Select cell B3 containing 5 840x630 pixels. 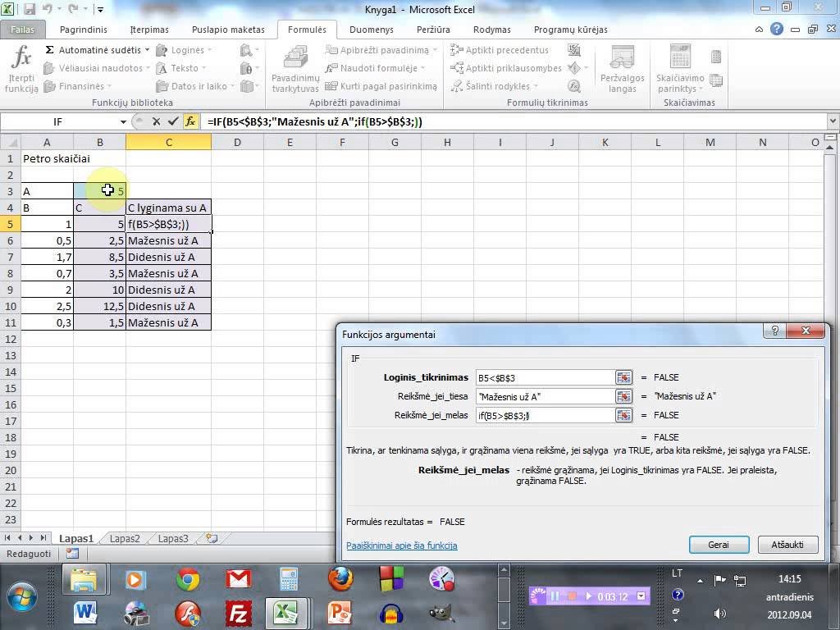(99, 190)
